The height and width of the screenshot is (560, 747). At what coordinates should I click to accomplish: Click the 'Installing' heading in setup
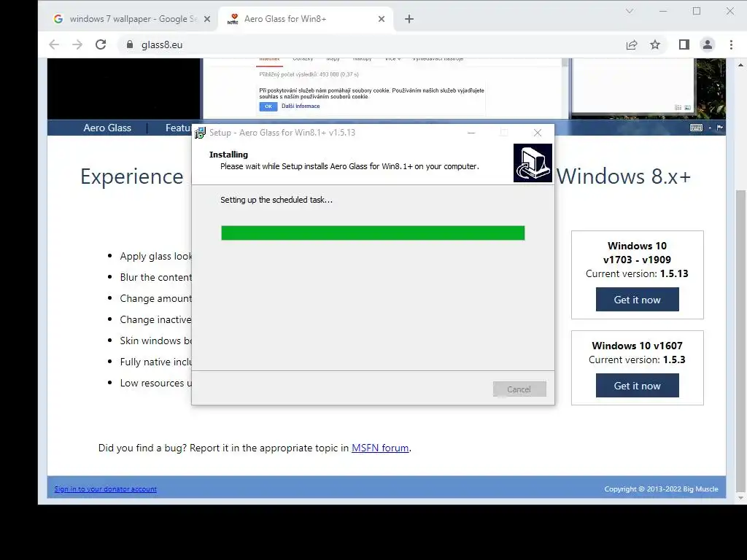click(228, 155)
